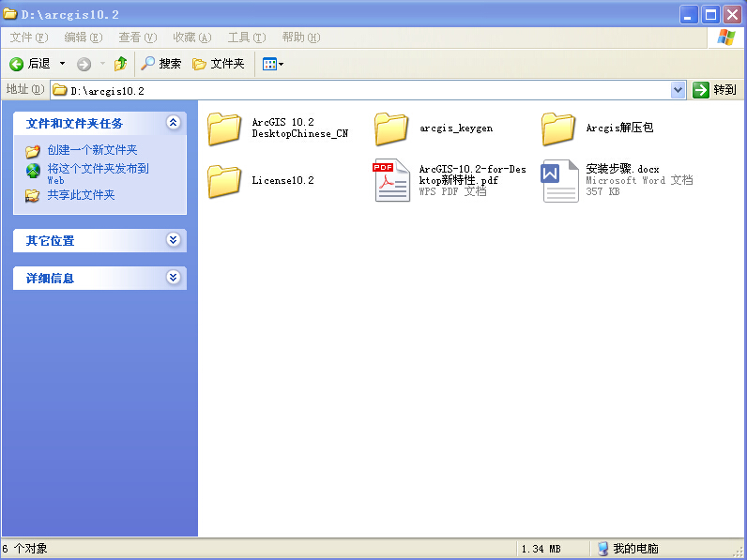Image resolution: width=747 pixels, height=560 pixels.
Task: Select the ArcGIS-10.2-for-Desktop新特性 PDF icon
Action: click(391, 180)
